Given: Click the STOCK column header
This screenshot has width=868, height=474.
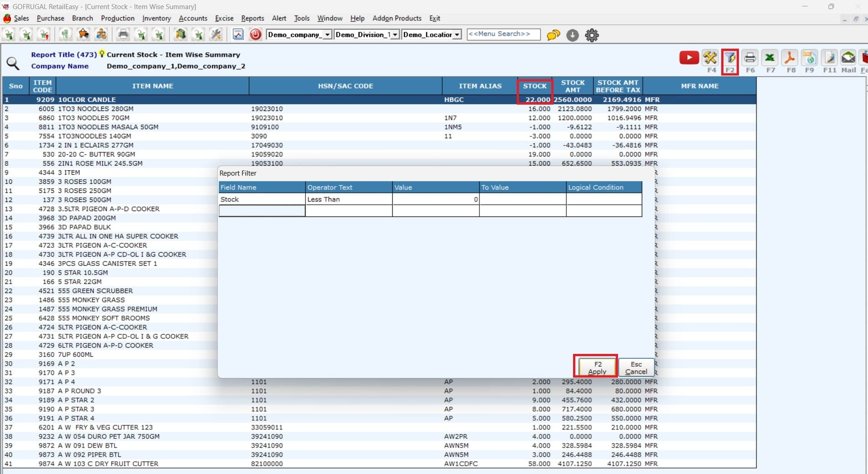Looking at the screenshot, I should pyautogui.click(x=534, y=86).
